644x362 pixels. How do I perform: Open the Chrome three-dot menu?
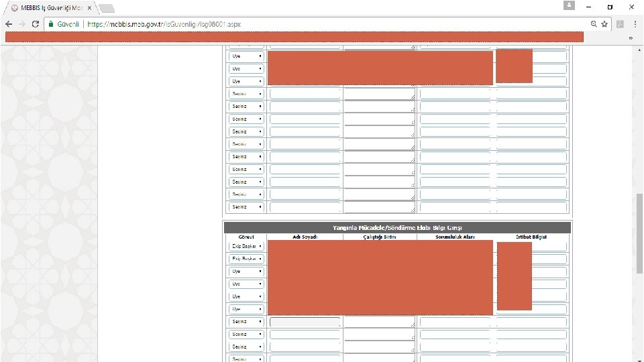pyautogui.click(x=635, y=24)
